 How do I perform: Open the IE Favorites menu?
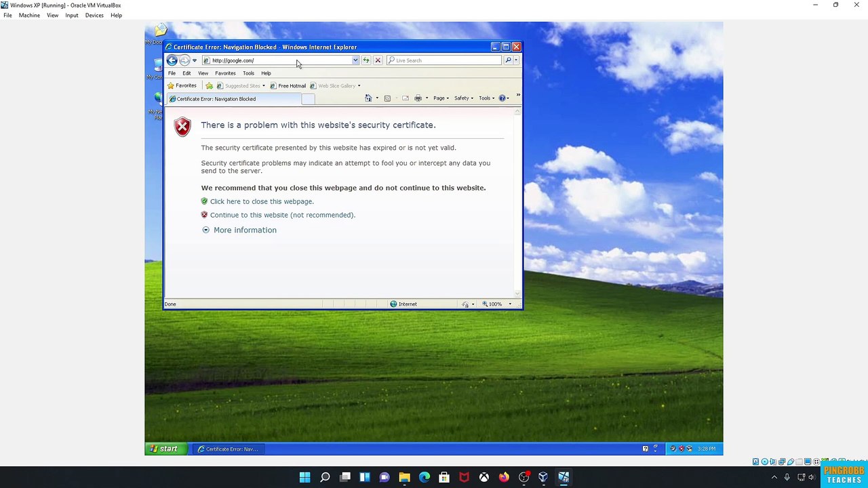pyautogui.click(x=225, y=73)
